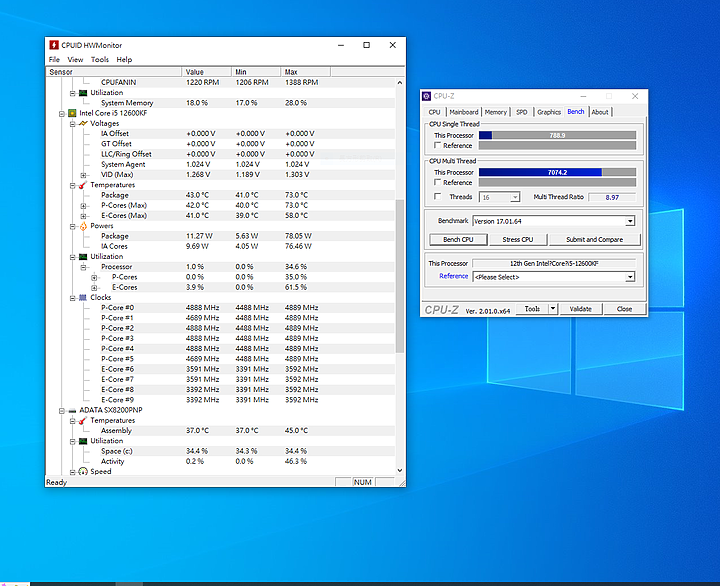Image resolution: width=720 pixels, height=586 pixels.
Task: Click the thermometer icon under ADATA SX8200PNP
Action: click(x=83, y=420)
